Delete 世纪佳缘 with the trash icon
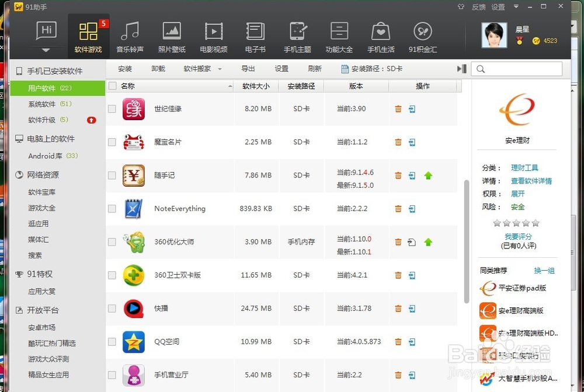 398,109
